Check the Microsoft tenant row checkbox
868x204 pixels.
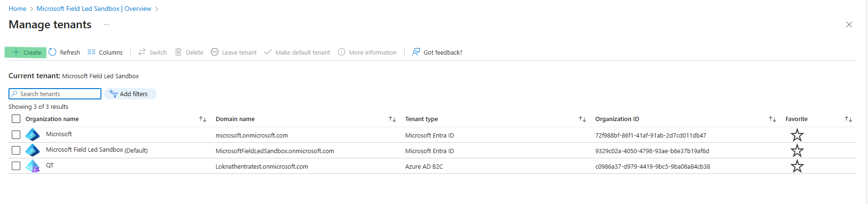click(16, 135)
